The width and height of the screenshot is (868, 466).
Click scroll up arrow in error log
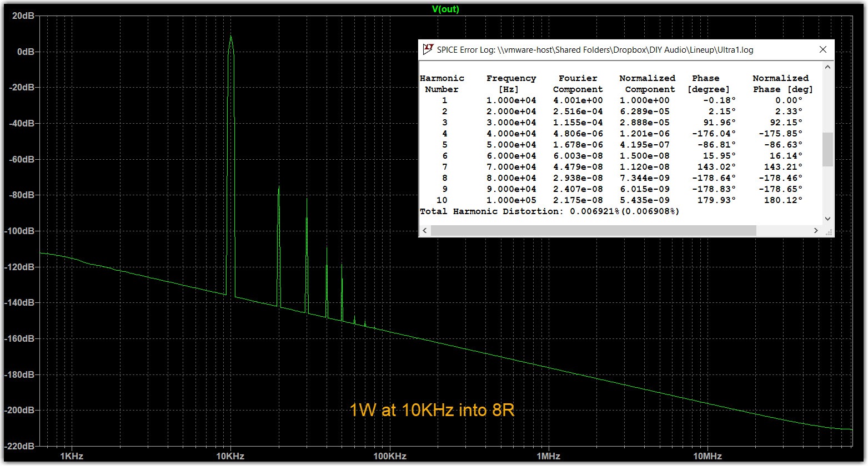pos(827,67)
